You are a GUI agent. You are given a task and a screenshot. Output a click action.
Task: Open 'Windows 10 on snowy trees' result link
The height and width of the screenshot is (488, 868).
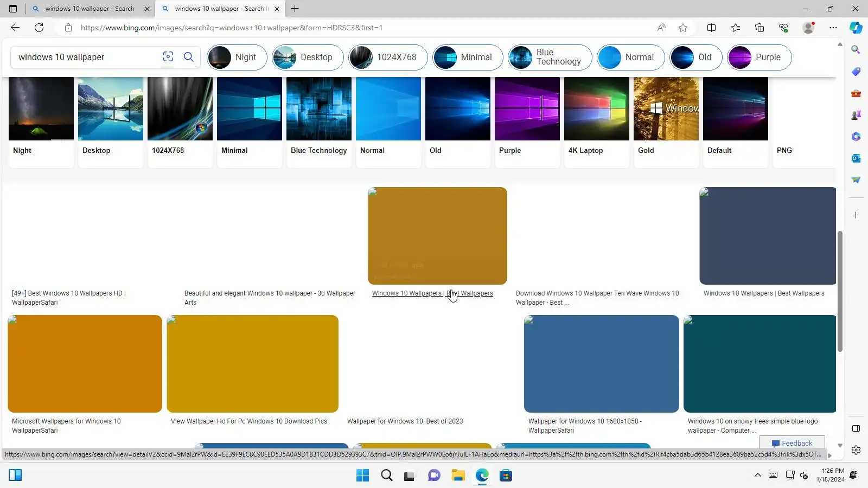pos(752,426)
